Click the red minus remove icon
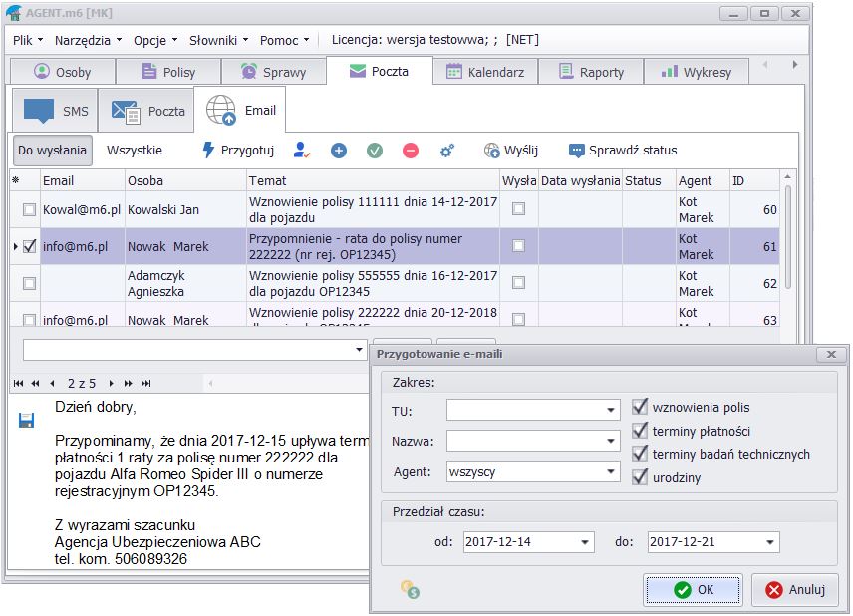853x616 pixels. click(x=411, y=151)
